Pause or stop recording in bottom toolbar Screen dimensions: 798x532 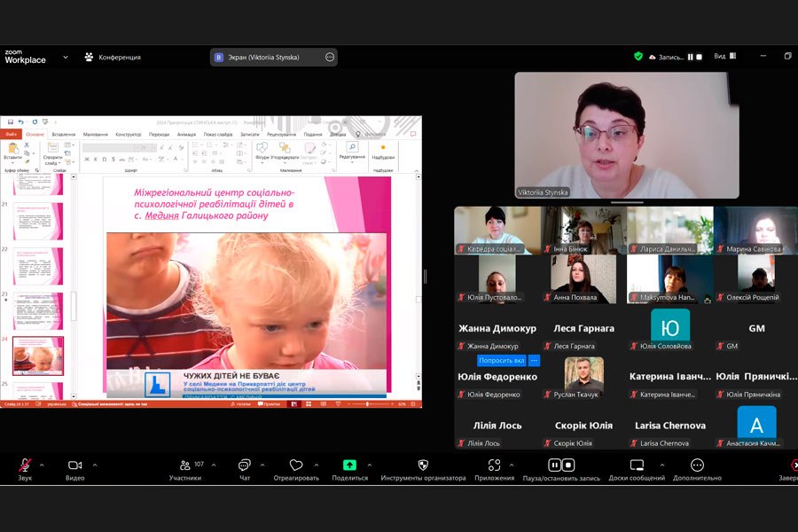tap(561, 465)
